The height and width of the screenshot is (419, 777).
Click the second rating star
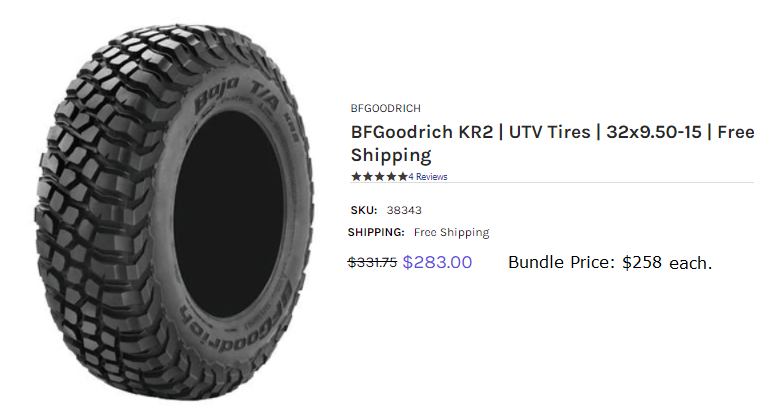(x=367, y=177)
